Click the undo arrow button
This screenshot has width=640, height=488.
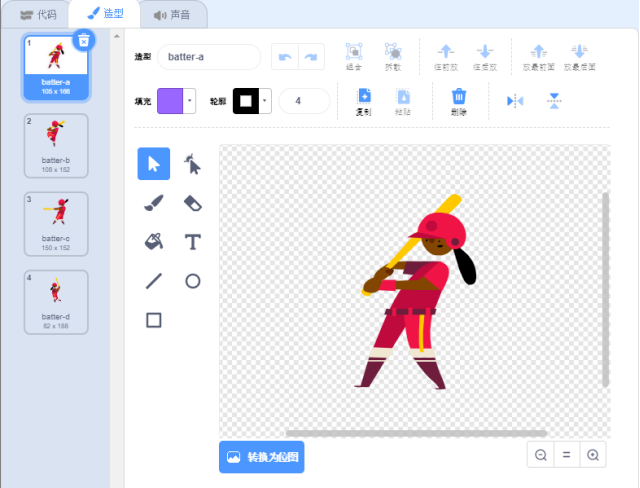[x=285, y=57]
